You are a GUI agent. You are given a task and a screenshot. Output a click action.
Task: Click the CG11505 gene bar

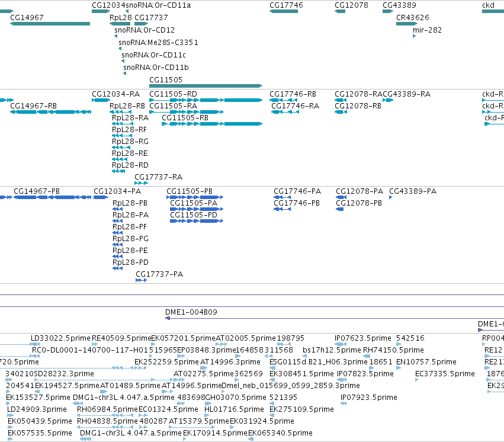(206, 86)
